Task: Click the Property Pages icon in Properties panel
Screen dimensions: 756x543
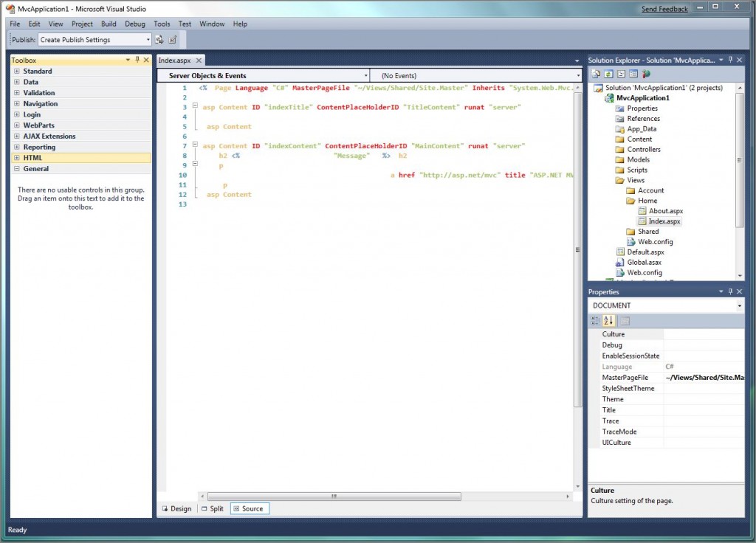Action: (625, 321)
